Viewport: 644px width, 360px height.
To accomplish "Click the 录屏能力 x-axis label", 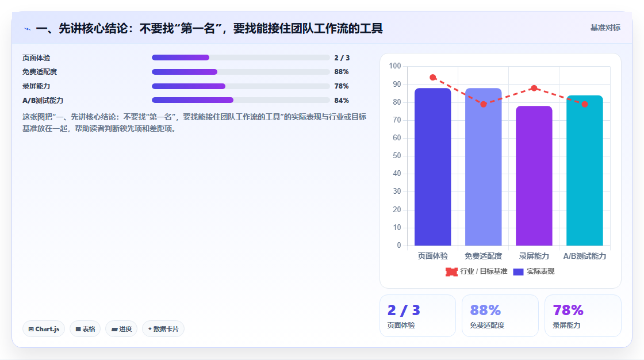I will (534, 256).
